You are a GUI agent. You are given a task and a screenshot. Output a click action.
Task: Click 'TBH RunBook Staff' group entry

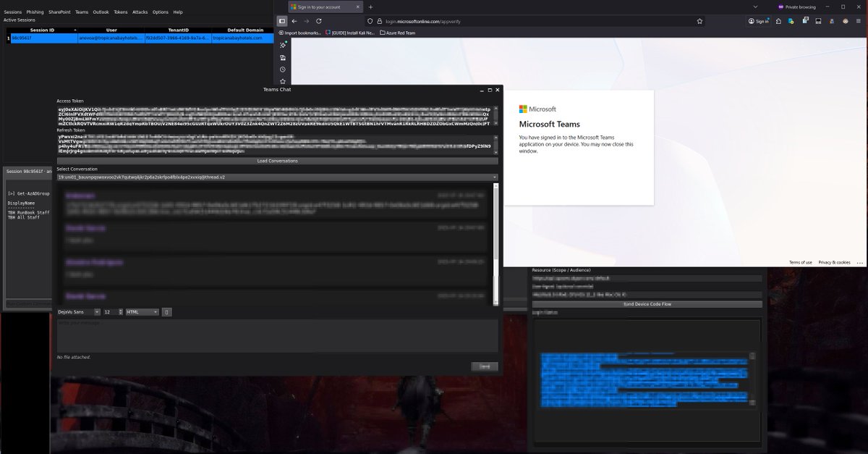(x=29, y=213)
